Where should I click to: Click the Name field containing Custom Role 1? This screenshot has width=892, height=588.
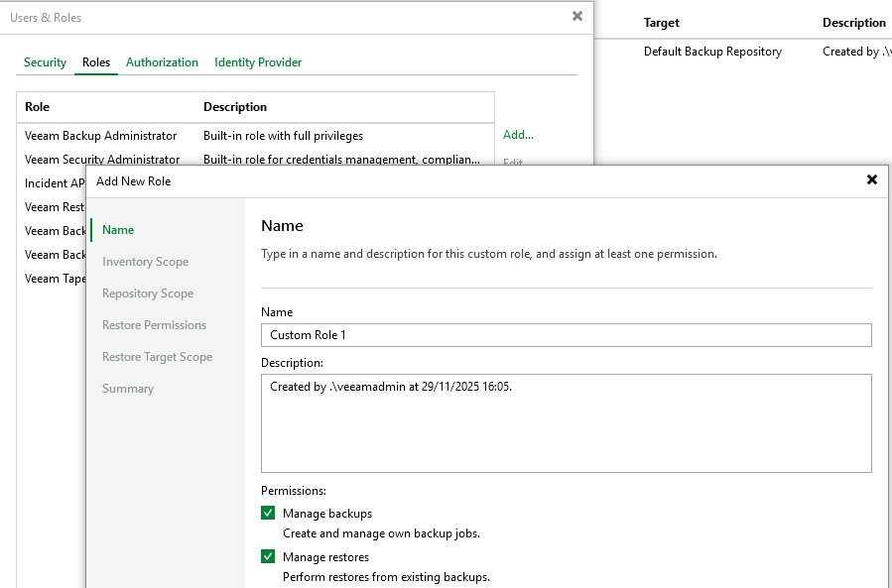[x=566, y=335]
